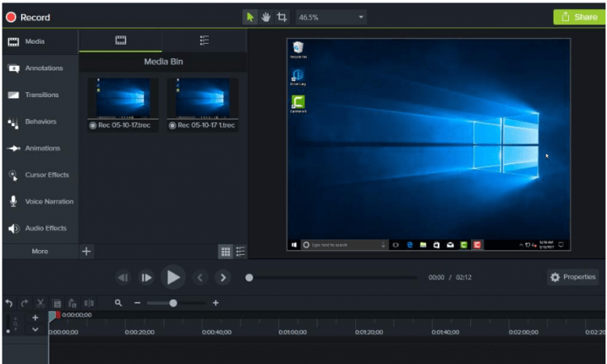Click the green Share button
Image resolution: width=607 pixels, height=364 pixels.
tap(579, 17)
